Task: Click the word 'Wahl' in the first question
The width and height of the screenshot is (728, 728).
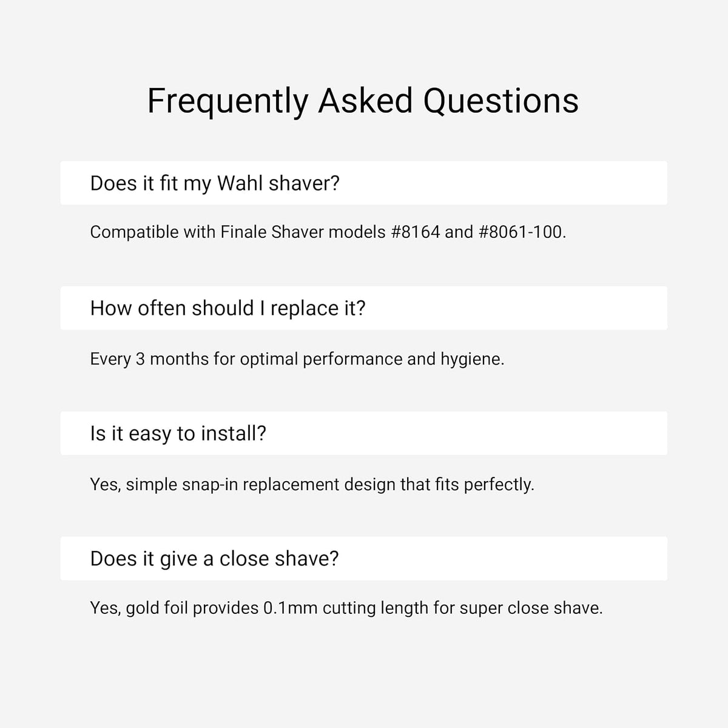Action: 240,183
